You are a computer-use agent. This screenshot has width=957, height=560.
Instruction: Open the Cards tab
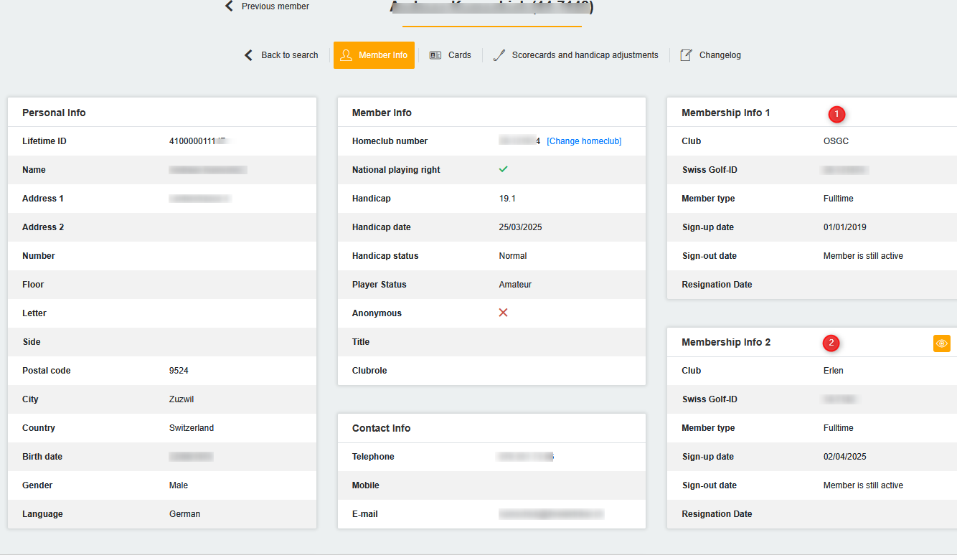pos(459,55)
